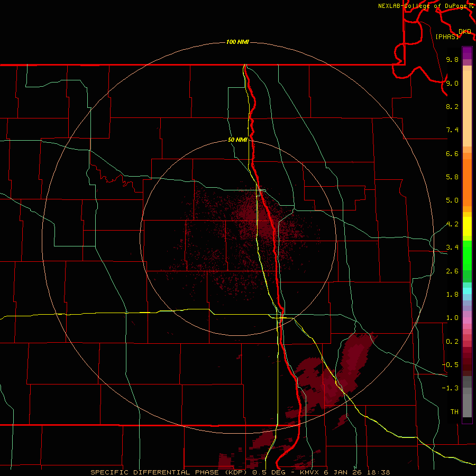
Task: Click the 0.2 value on the color scale
Action: point(452,342)
